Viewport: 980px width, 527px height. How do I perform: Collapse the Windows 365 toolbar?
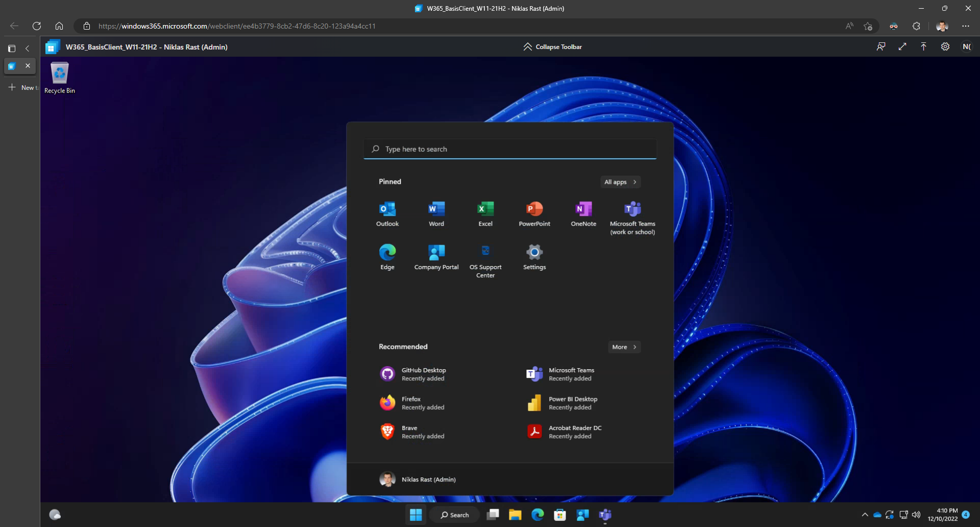click(552, 47)
